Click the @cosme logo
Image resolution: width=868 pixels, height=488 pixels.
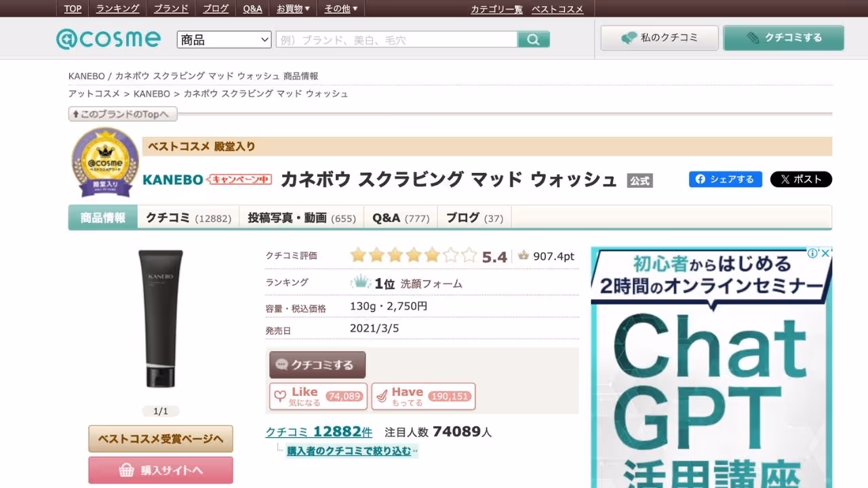coord(108,39)
